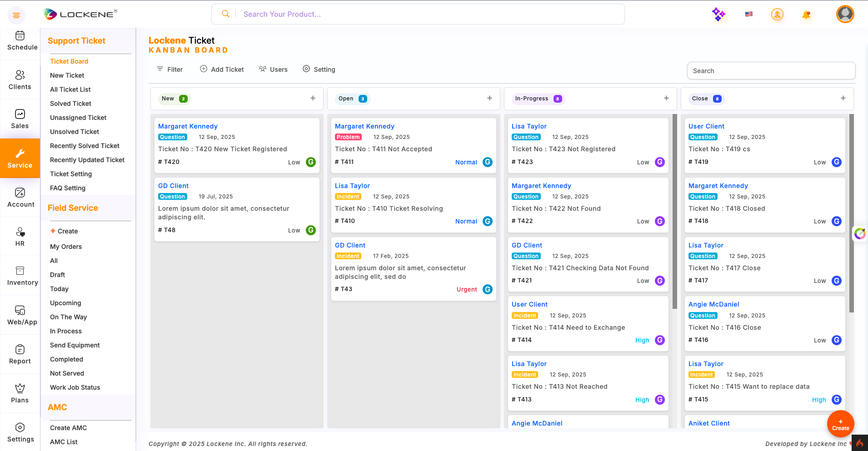
Task: Click the Kanban board Search field
Action: click(771, 71)
